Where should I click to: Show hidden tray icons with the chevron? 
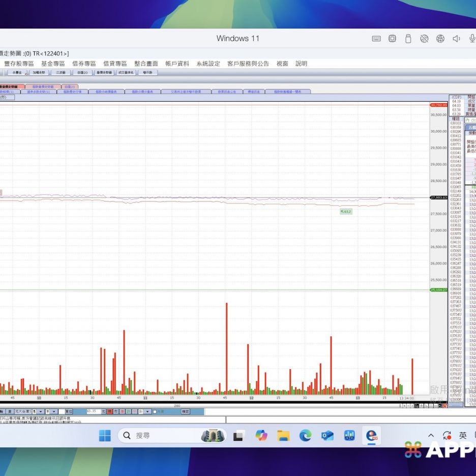[x=431, y=436]
